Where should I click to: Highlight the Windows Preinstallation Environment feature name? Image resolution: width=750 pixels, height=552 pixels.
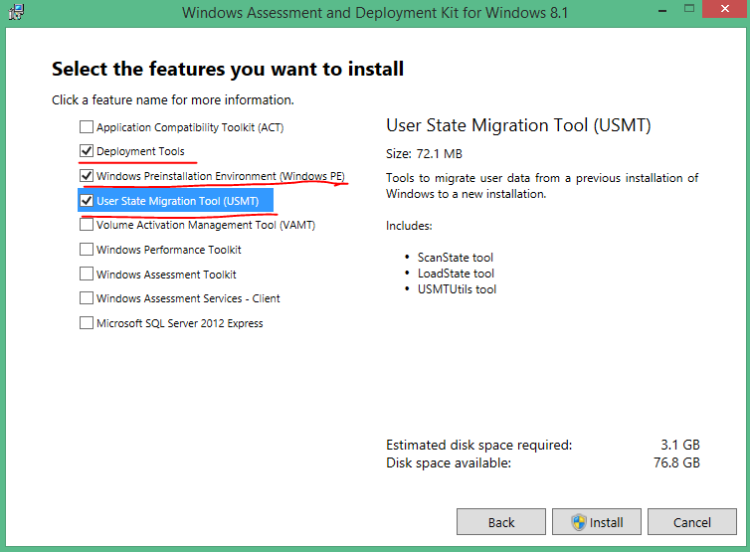tap(220, 176)
